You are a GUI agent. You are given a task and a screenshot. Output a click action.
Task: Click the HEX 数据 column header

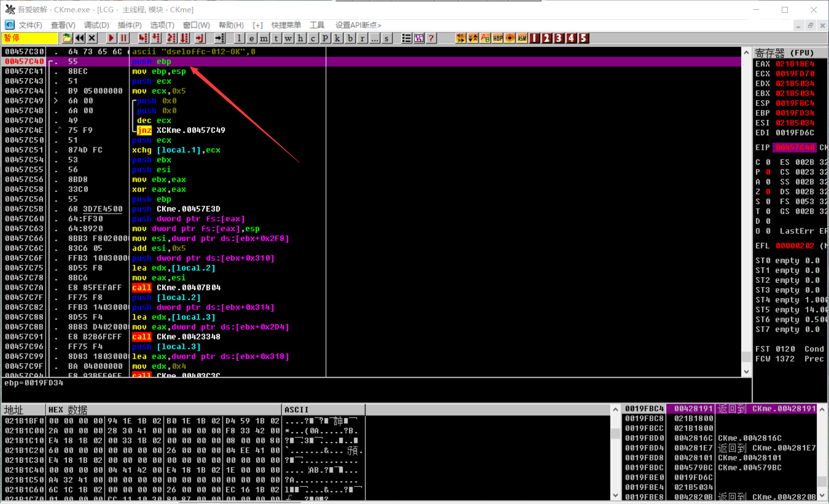(164, 410)
